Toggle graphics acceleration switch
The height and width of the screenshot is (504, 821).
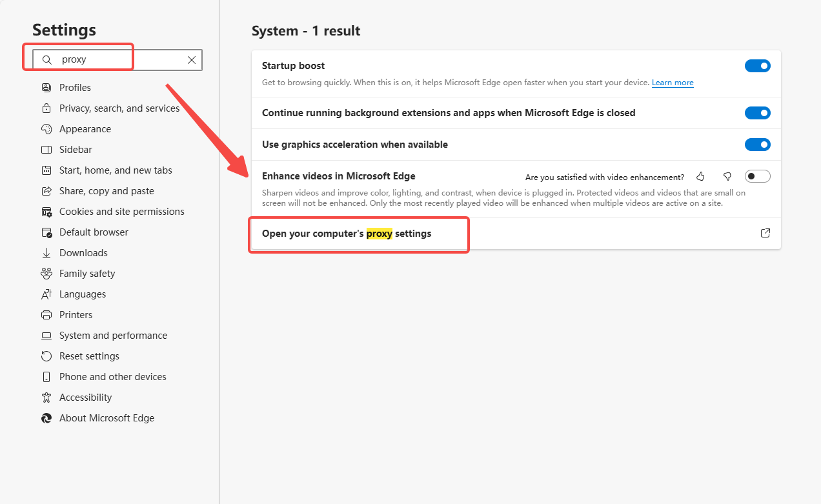(758, 145)
